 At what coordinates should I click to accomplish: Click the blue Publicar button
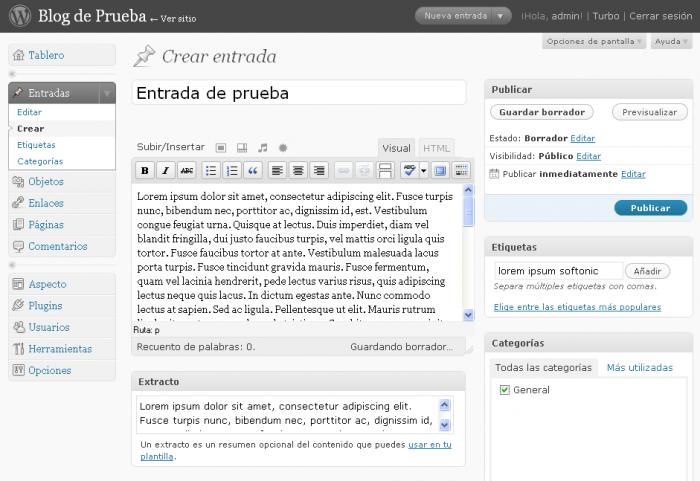coord(650,208)
